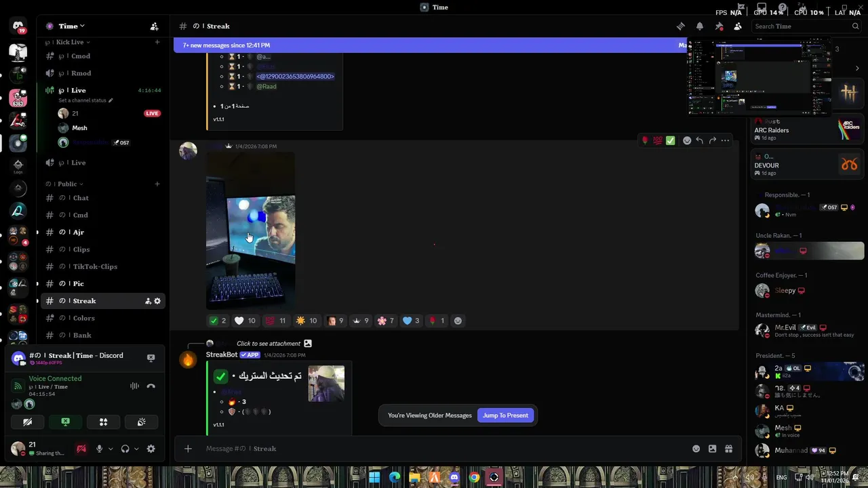Screen dimensions: 868x488
Task: Search in the Search Time field
Action: [806, 26]
